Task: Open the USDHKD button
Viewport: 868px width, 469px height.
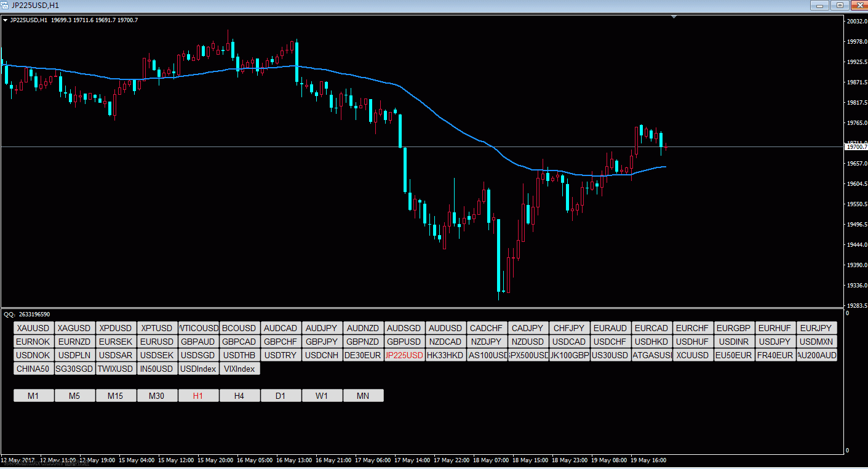Action: point(651,342)
